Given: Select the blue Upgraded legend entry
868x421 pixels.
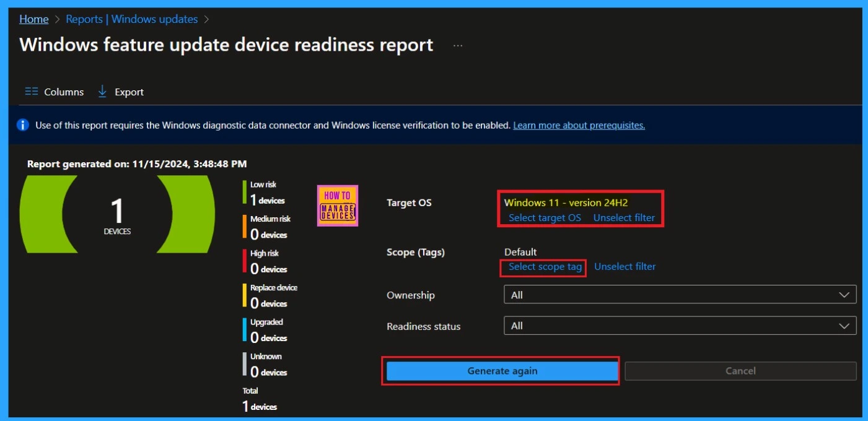Looking at the screenshot, I should click(265, 331).
